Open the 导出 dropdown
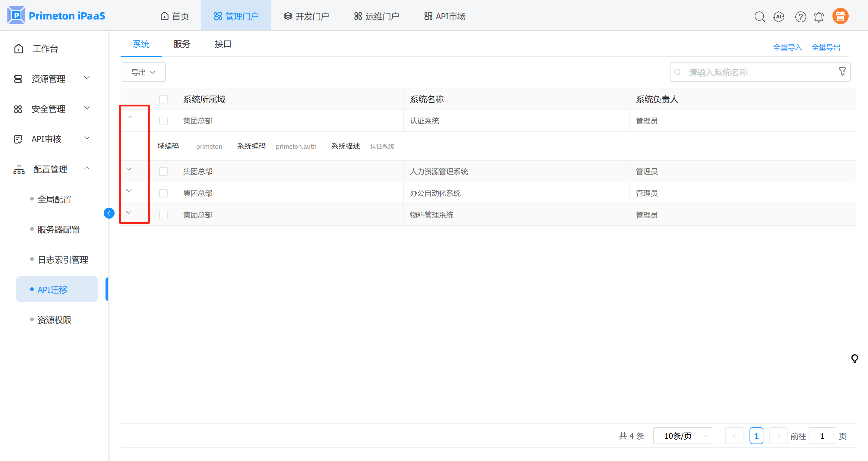 [144, 72]
